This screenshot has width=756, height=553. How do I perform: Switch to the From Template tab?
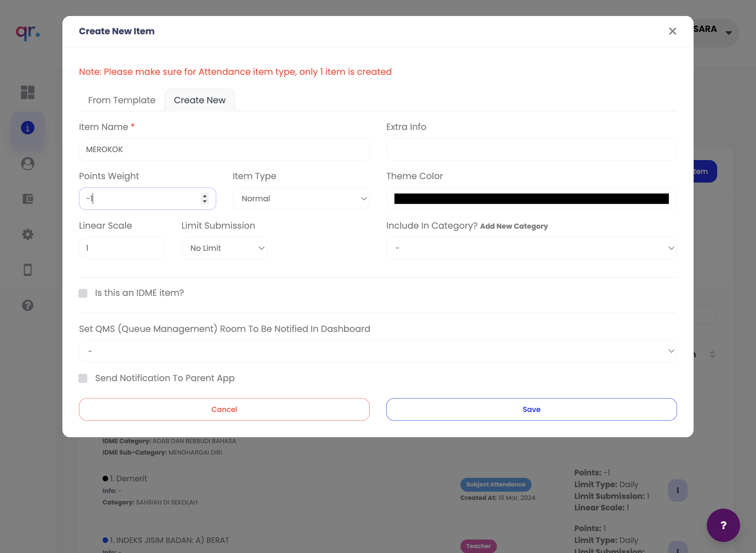122,100
